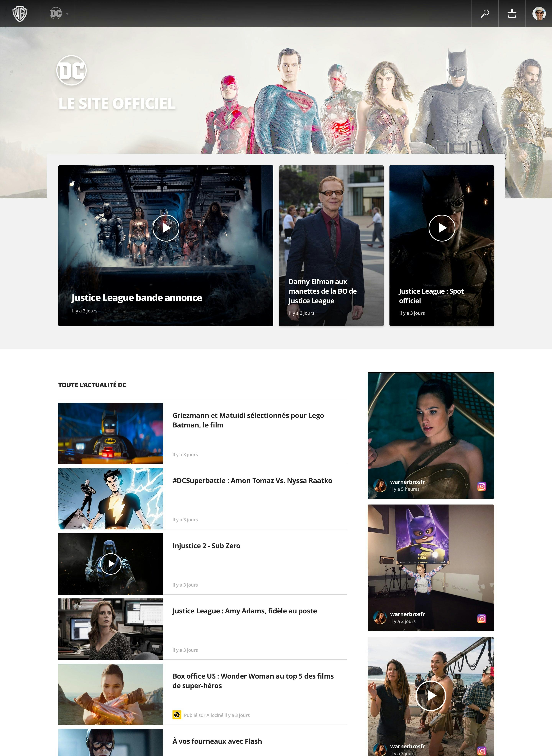Click Instagram icon on 2 jours post
The image size is (552, 756).
click(x=481, y=619)
